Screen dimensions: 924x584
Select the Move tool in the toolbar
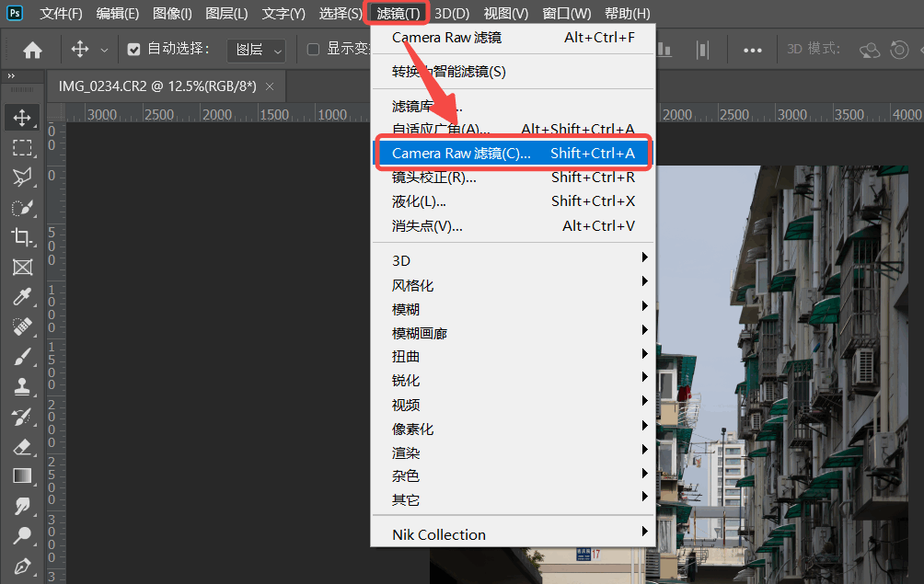[x=22, y=117]
